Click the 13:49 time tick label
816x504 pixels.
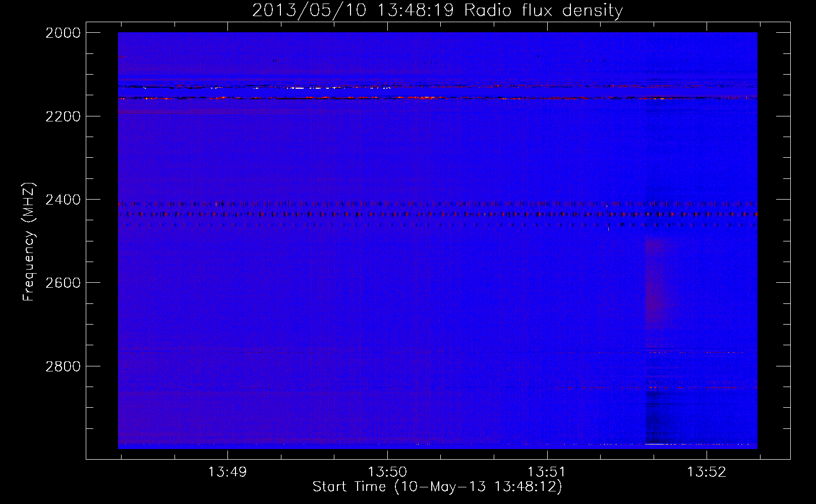pos(227,472)
